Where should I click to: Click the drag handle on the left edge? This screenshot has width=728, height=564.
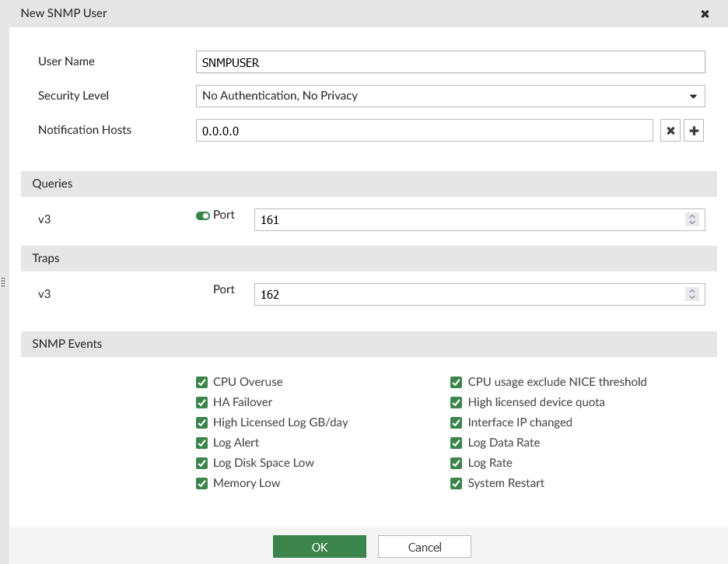[x=3, y=282]
